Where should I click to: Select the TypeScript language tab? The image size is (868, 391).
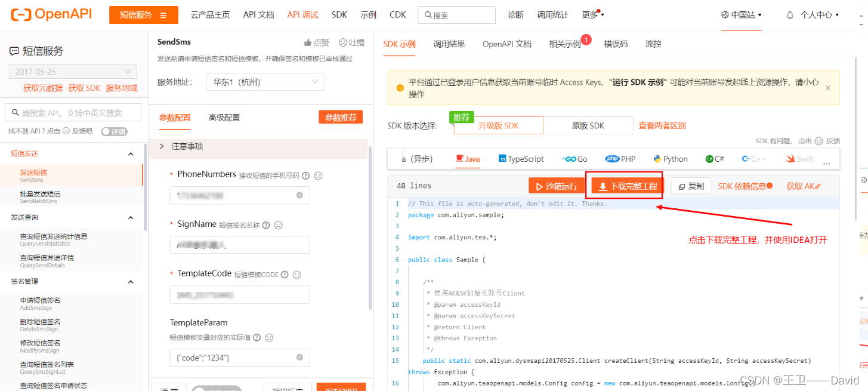(521, 159)
